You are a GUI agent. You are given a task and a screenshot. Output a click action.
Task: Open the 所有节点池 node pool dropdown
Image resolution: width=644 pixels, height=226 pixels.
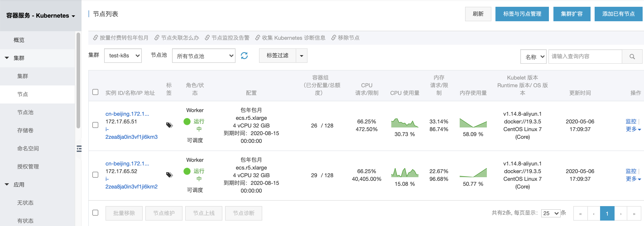click(204, 56)
